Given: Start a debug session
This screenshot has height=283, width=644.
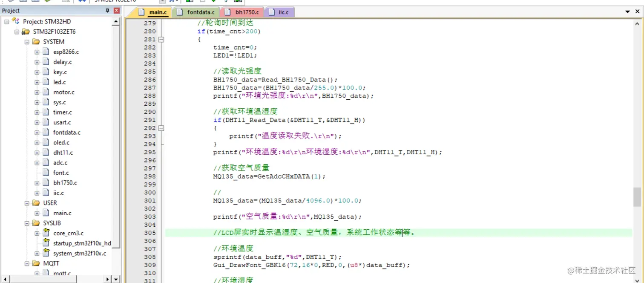Looking at the screenshot, I should click(x=238, y=2).
